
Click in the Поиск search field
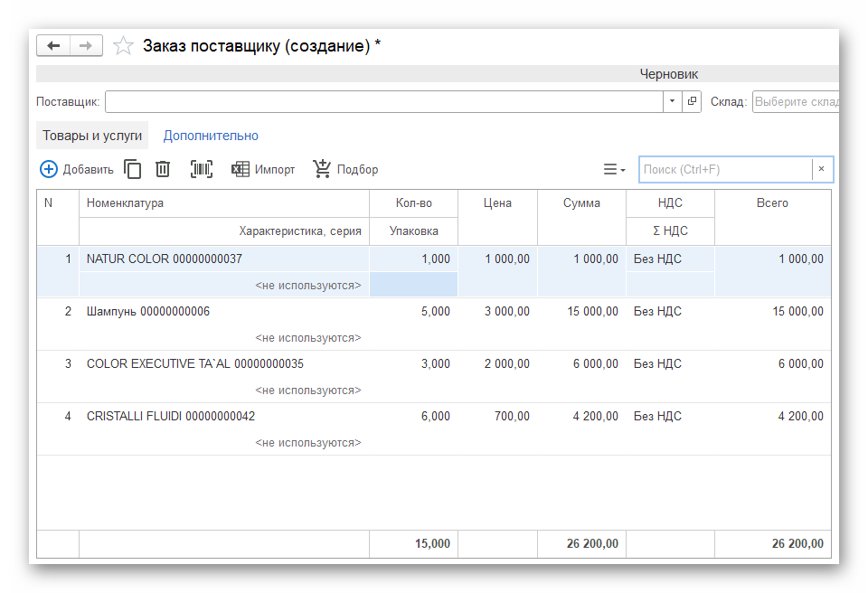click(725, 169)
